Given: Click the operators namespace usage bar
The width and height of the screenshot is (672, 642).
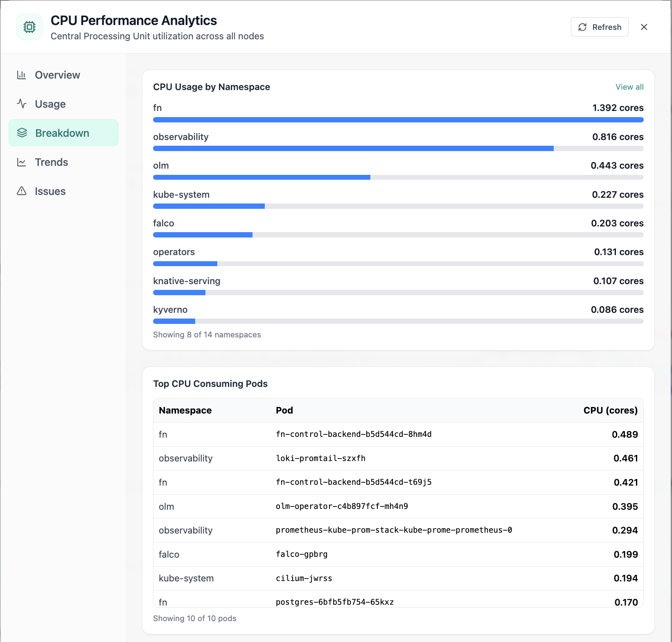Looking at the screenshot, I should [398, 264].
